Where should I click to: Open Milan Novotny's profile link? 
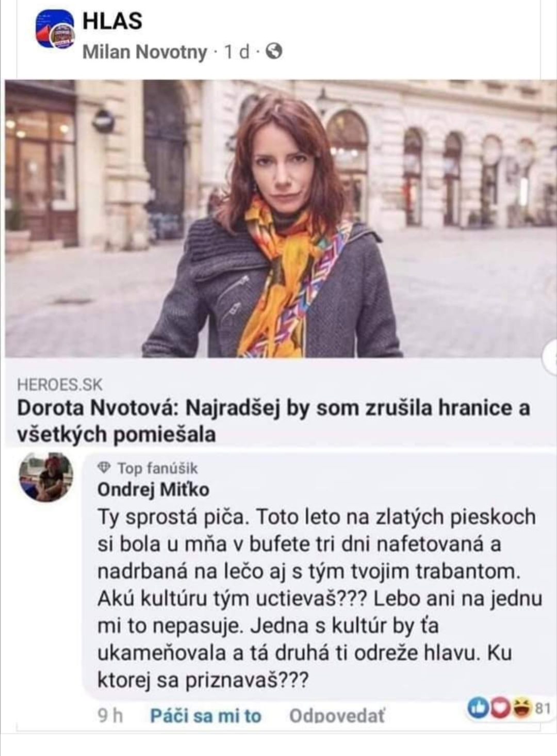coord(144,52)
